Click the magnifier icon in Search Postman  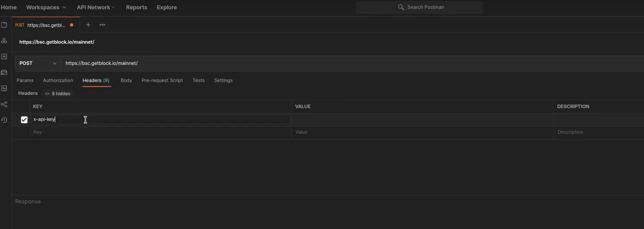(x=401, y=7)
